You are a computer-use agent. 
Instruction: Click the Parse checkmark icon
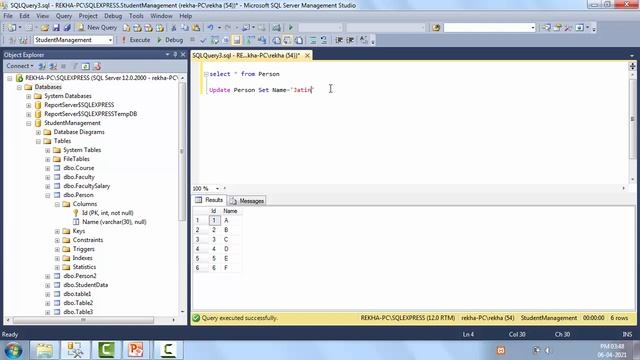click(203, 40)
